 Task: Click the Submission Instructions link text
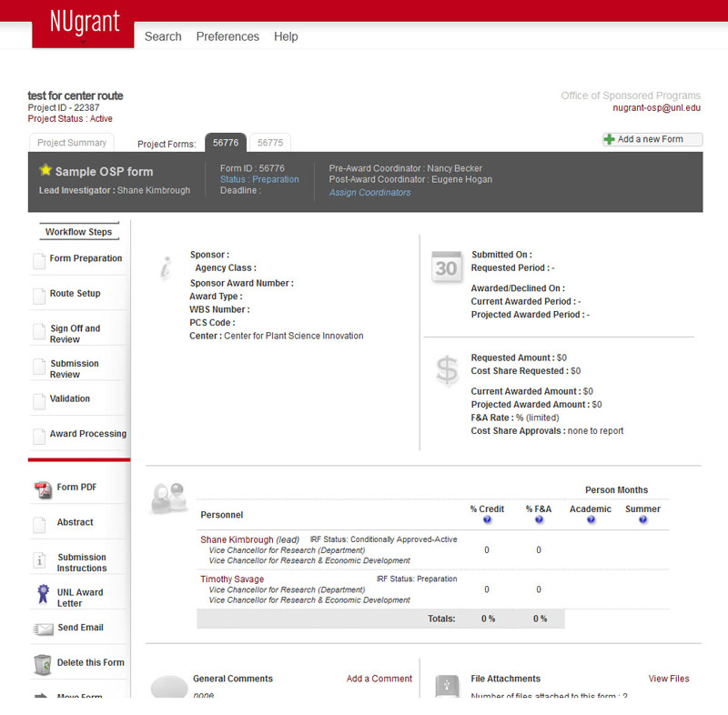coord(82,562)
